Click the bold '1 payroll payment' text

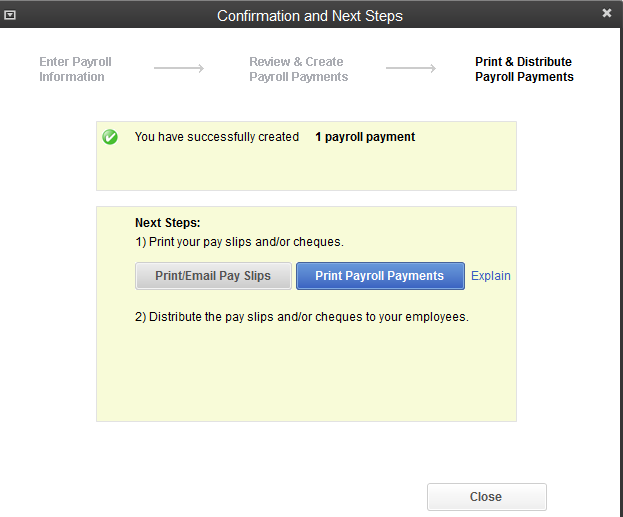(x=365, y=137)
